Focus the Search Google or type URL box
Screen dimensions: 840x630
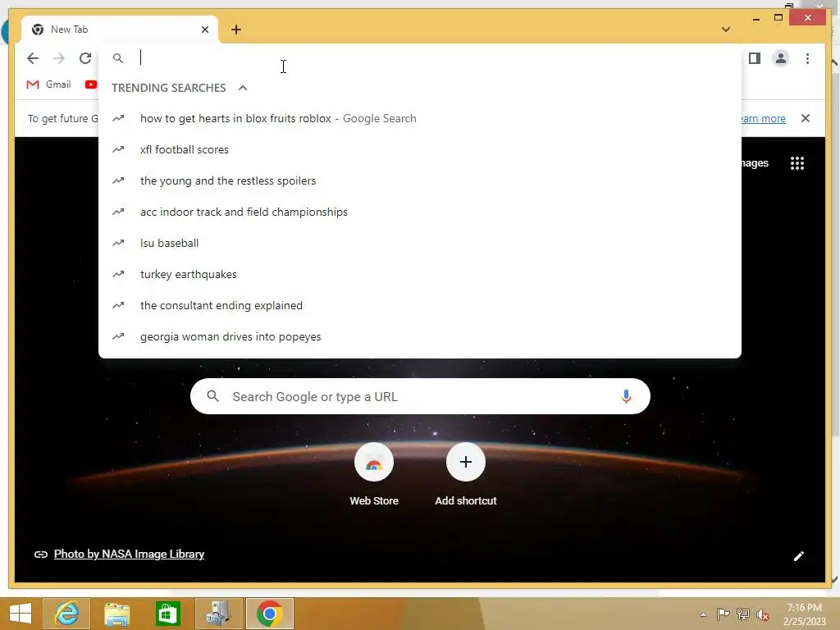pyautogui.click(x=420, y=396)
